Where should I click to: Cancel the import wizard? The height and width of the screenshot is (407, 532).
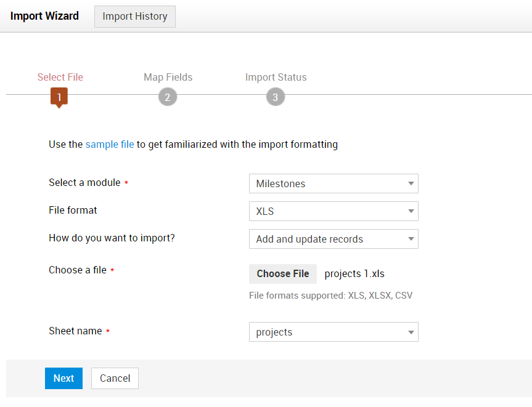point(115,378)
